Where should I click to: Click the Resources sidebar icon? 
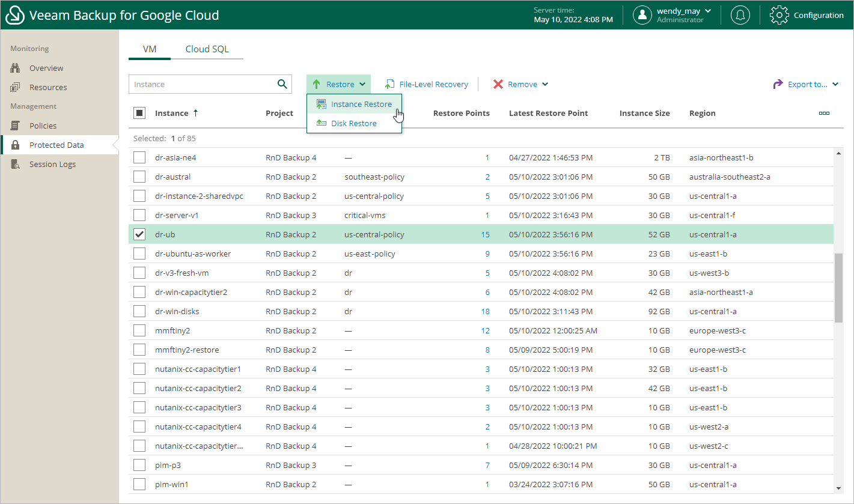(16, 87)
